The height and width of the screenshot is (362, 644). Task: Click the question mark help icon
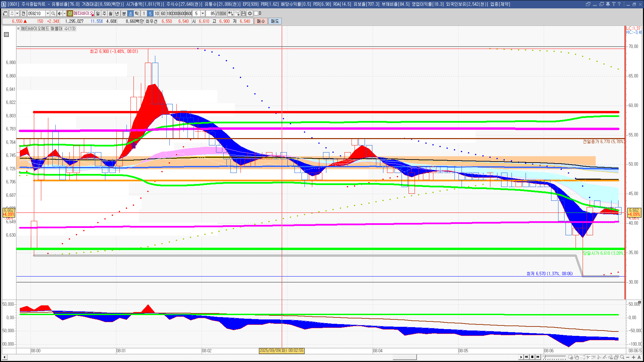click(619, 4)
